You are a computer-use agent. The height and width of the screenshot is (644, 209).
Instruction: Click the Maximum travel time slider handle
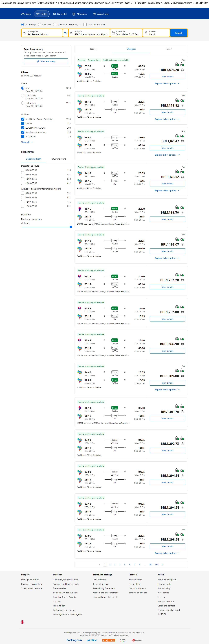(x=71, y=227)
